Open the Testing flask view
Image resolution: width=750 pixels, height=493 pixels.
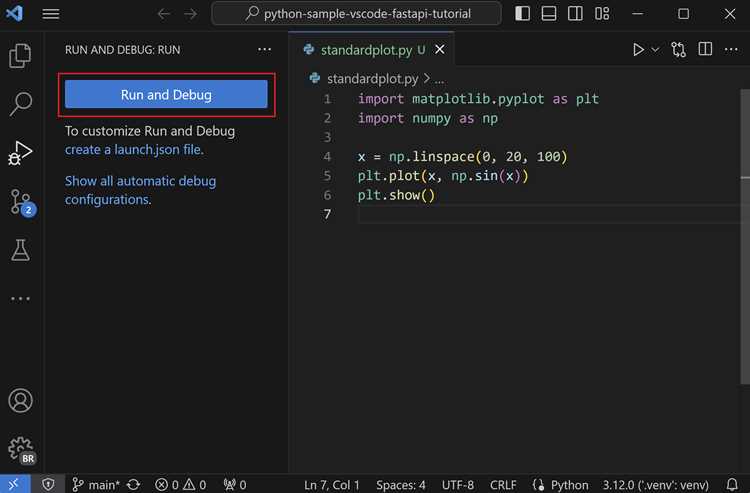pyautogui.click(x=20, y=250)
